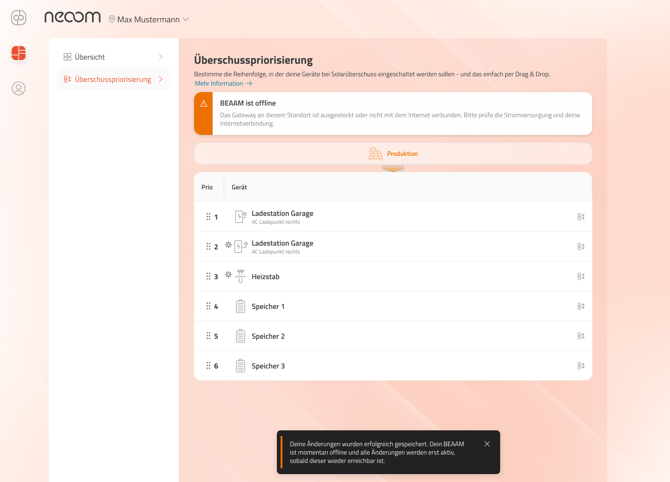Viewport: 670px width, 482px height.
Task: Click the Speicher 2 row name
Action: pos(268,336)
